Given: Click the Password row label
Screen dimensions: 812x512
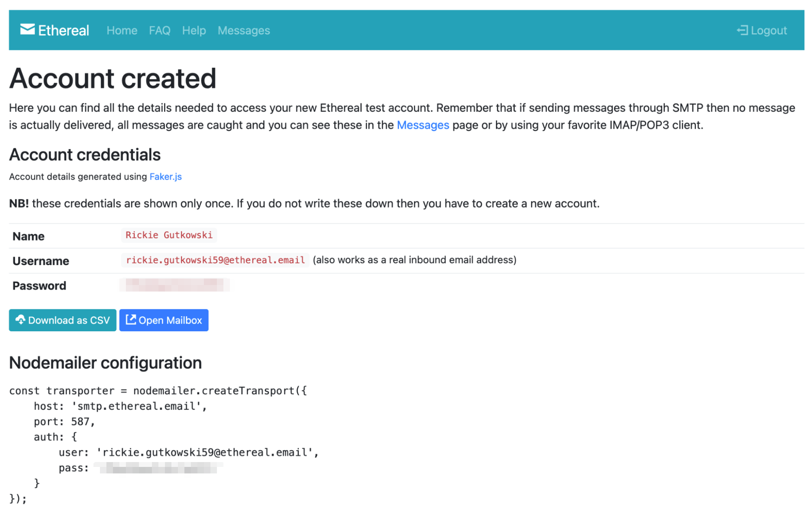Looking at the screenshot, I should 39,286.
